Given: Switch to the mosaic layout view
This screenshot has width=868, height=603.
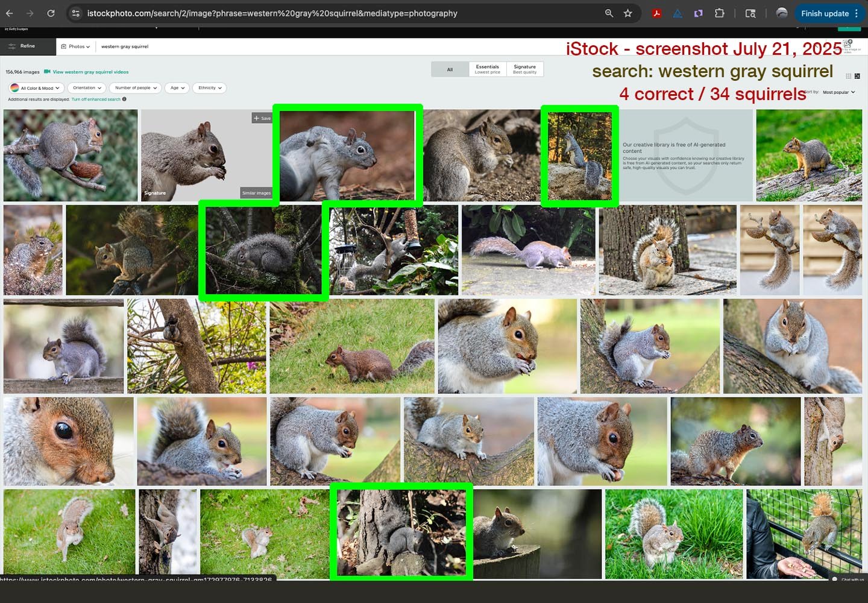Looking at the screenshot, I should (x=857, y=76).
